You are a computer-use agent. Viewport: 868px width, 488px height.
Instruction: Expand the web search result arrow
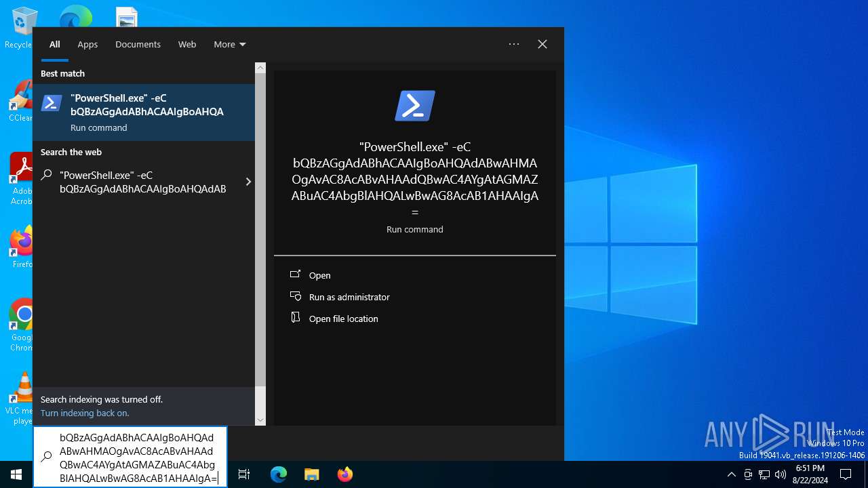pyautogui.click(x=248, y=182)
